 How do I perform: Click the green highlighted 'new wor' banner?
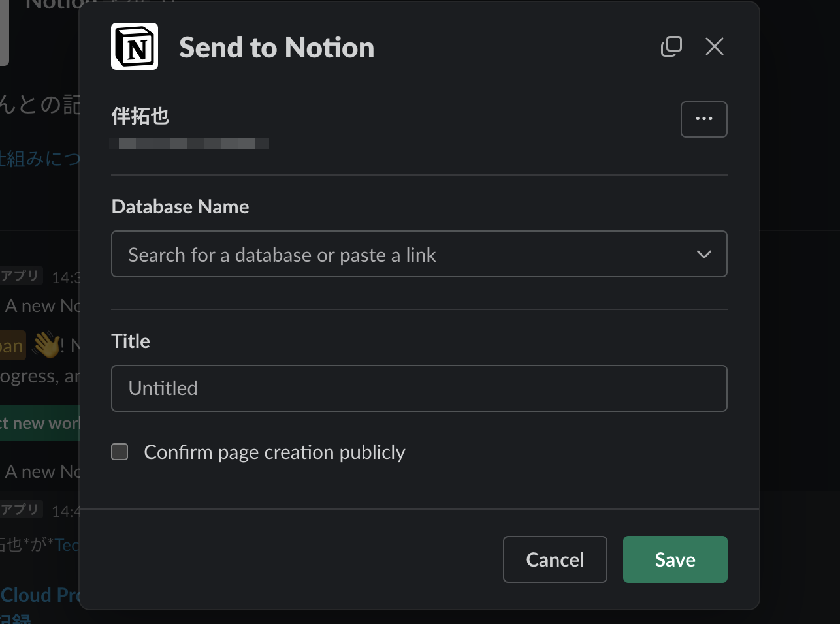(x=39, y=423)
